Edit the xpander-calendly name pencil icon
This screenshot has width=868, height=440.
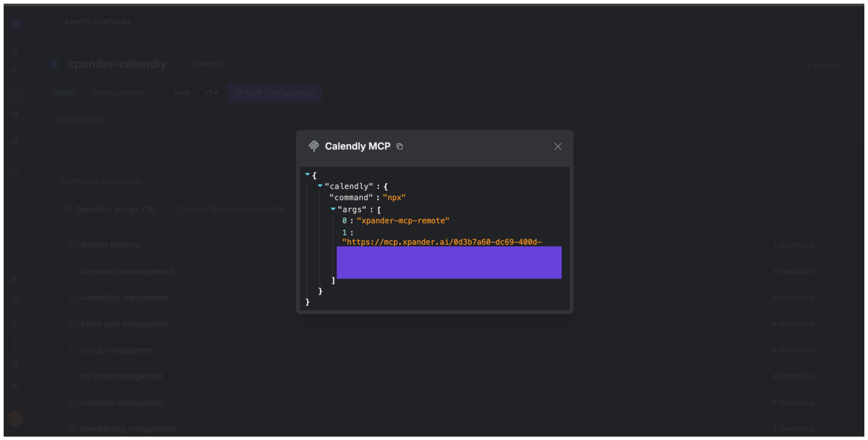coord(176,64)
